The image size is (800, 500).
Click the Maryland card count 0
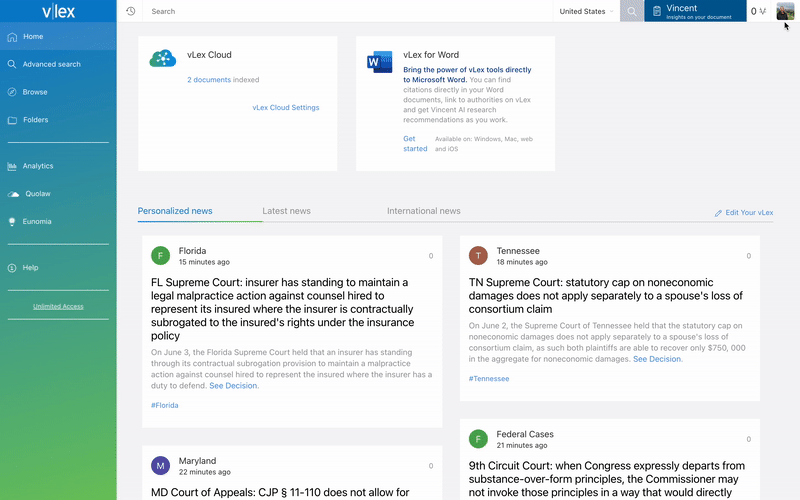(431, 466)
